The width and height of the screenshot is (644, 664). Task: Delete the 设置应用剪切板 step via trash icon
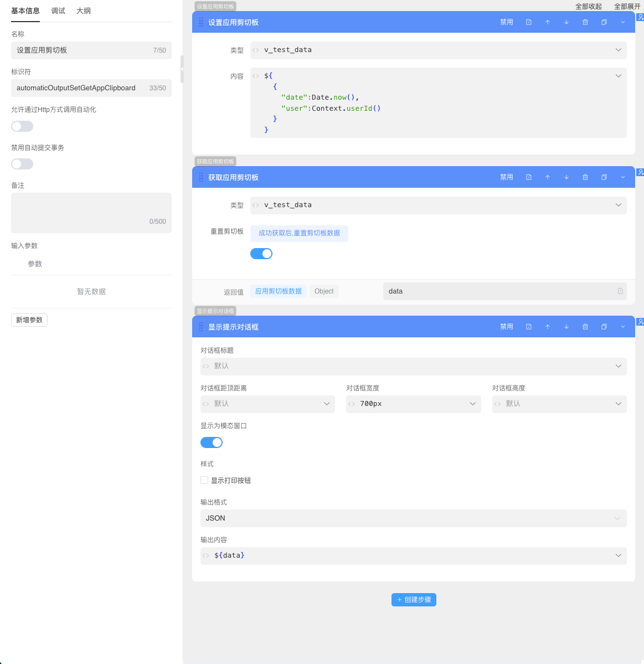tap(585, 22)
